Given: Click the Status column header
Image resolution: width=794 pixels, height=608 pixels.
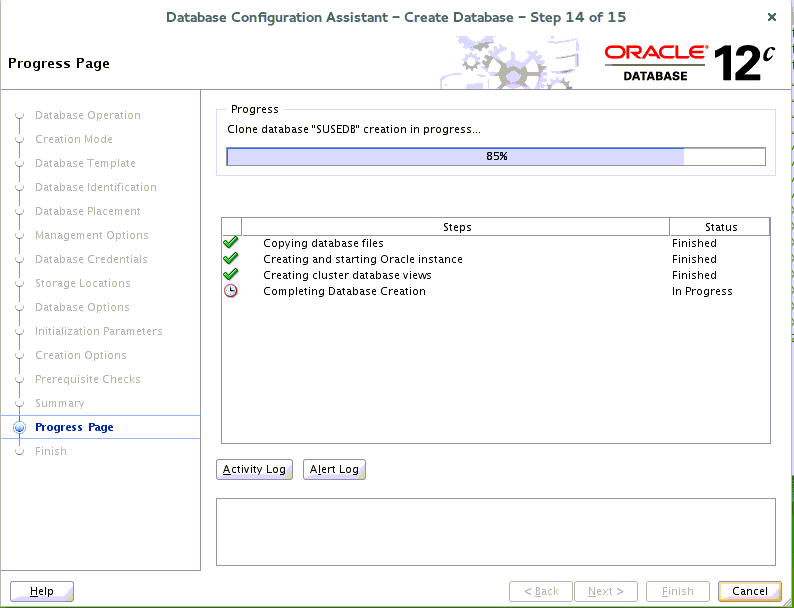Looking at the screenshot, I should (x=720, y=227).
